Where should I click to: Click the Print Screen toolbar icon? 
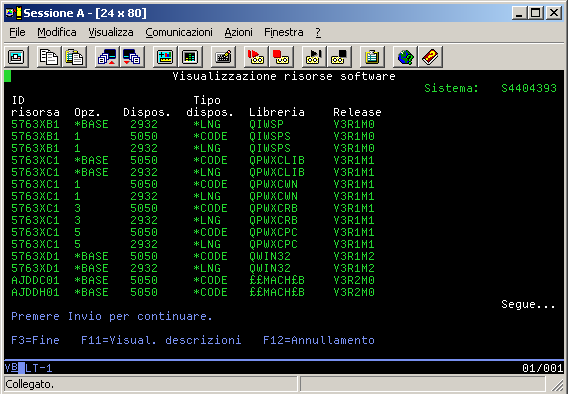point(16,57)
